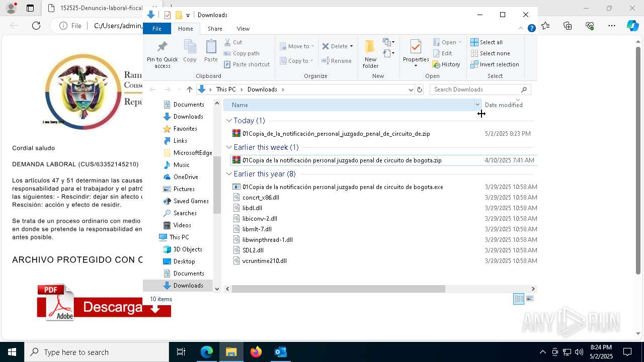Open the Move to dropdown
The image size is (644, 362).
297,46
